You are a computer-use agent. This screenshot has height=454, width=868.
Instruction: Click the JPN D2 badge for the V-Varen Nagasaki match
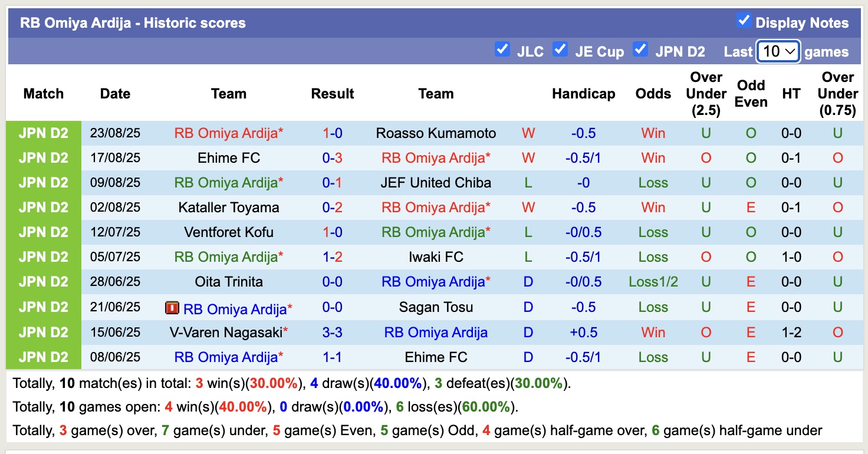[43, 331]
